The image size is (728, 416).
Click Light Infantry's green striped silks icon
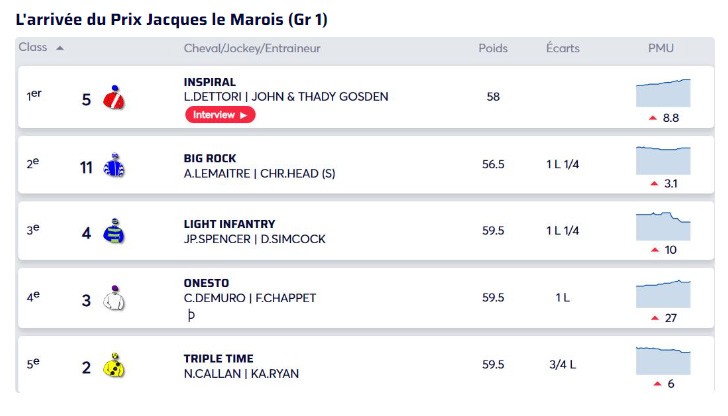[114, 232]
